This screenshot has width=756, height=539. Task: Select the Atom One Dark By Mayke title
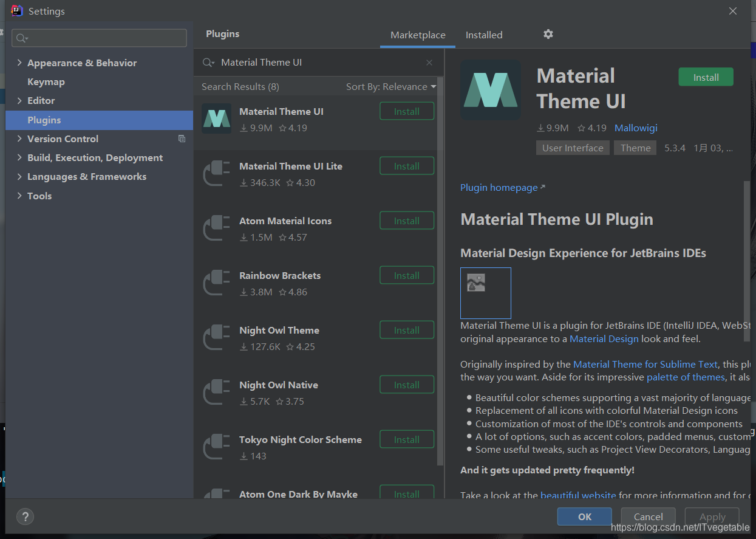[299, 494]
